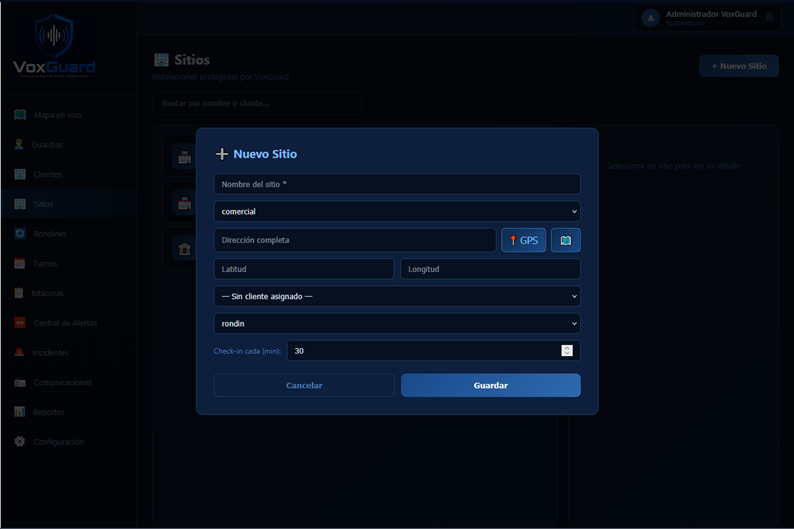Open the Sin cliente asignado dropdown
Screen dimensions: 794x529
click(x=397, y=296)
